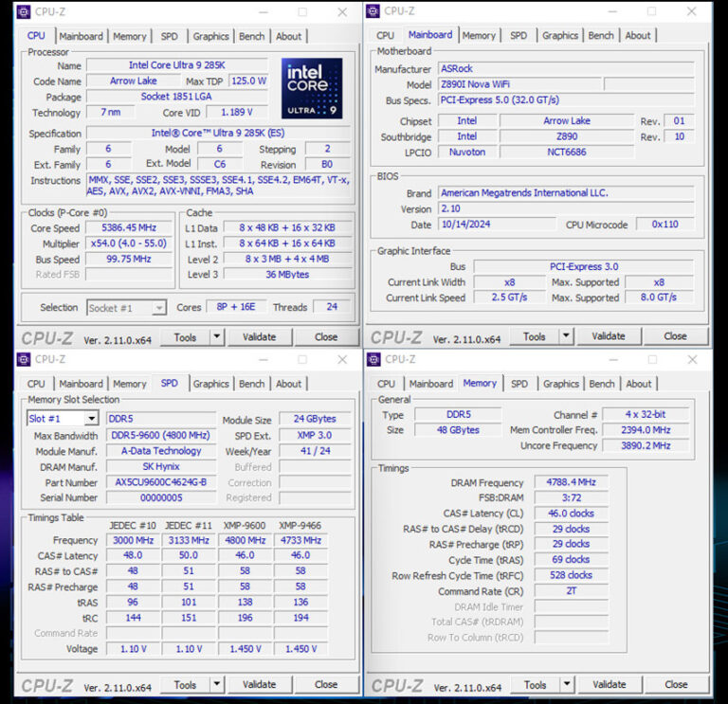
Task: Open the About tab in the SPD window
Action: (x=289, y=384)
